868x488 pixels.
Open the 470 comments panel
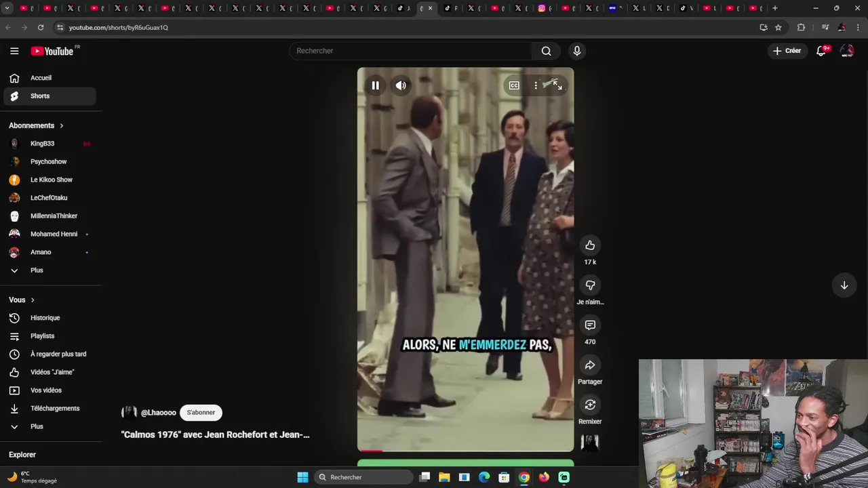point(590,325)
